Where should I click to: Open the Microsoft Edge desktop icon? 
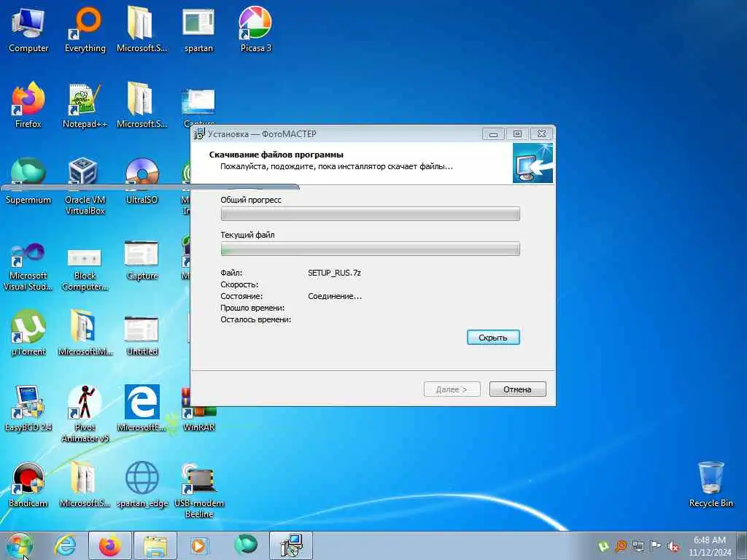pyautogui.click(x=142, y=408)
